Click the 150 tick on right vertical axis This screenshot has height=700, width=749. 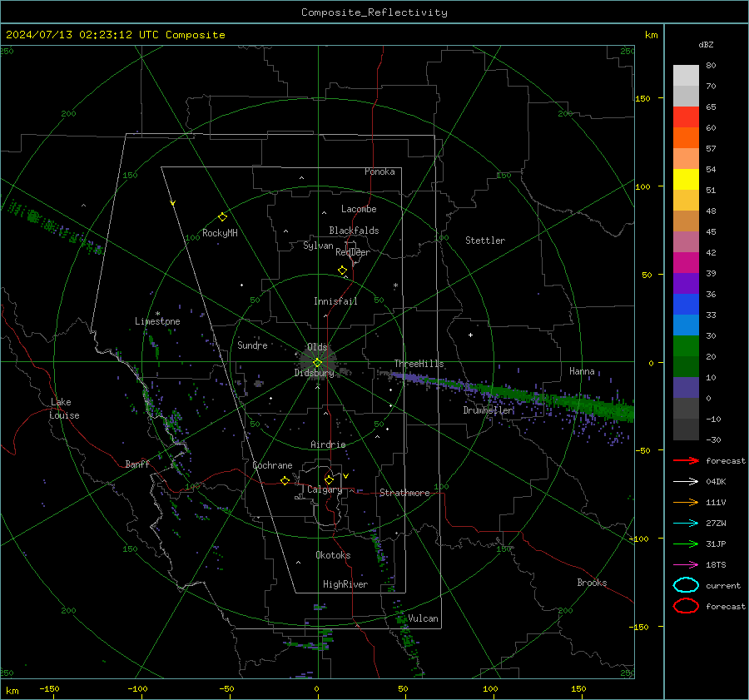click(642, 98)
